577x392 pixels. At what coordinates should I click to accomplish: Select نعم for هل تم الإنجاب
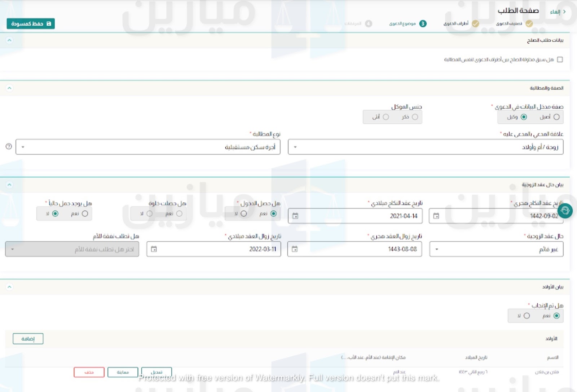click(556, 316)
